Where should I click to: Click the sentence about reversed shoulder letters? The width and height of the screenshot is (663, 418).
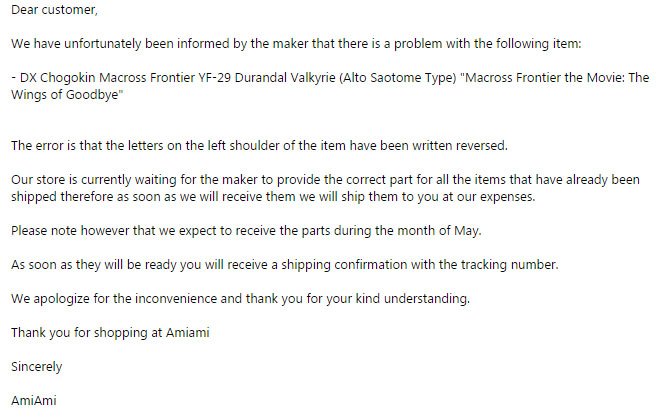coord(259,146)
